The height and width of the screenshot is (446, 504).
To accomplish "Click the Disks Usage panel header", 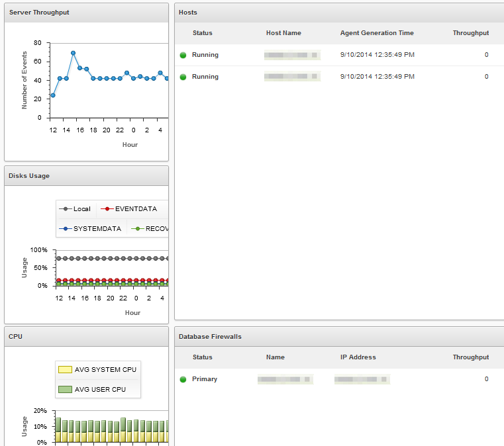I will coord(87,176).
